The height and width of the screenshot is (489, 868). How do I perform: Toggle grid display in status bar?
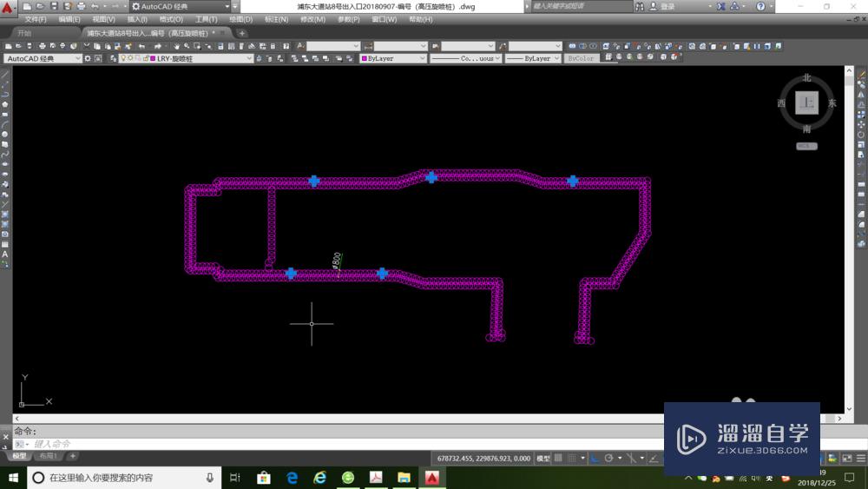558,458
